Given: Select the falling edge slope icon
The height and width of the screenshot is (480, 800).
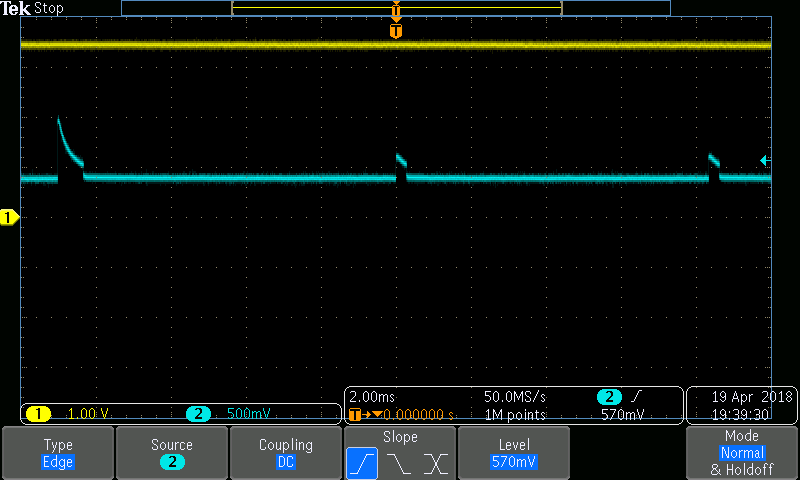Looking at the screenshot, I should (x=400, y=463).
